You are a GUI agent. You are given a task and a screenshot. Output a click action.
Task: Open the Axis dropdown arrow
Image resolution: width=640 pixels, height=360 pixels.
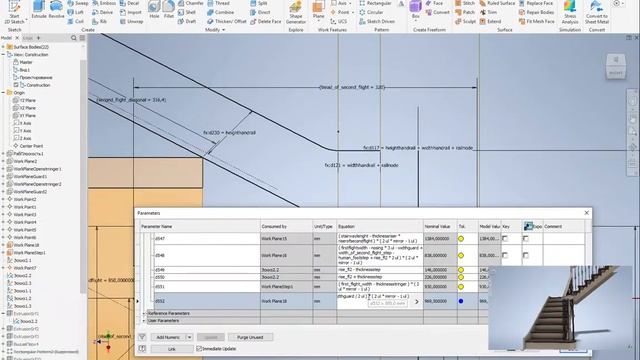[350, 3]
